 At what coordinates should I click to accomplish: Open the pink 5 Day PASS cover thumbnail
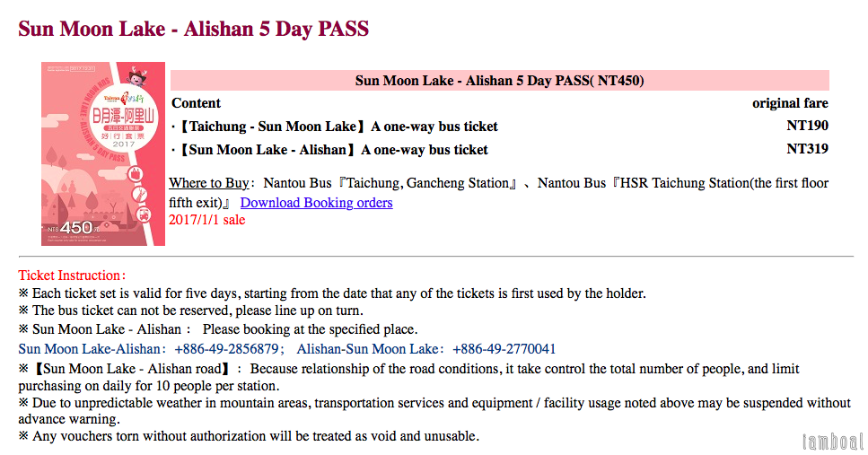(x=103, y=153)
